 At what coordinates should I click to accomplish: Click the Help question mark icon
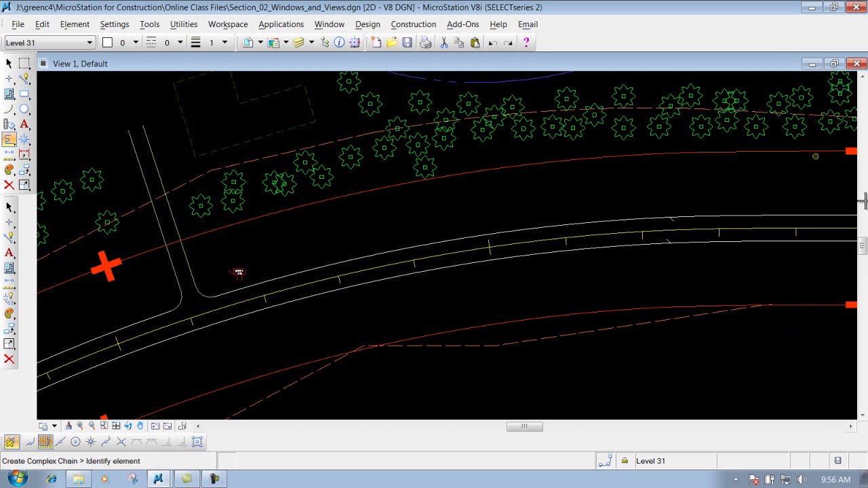pyautogui.click(x=527, y=43)
